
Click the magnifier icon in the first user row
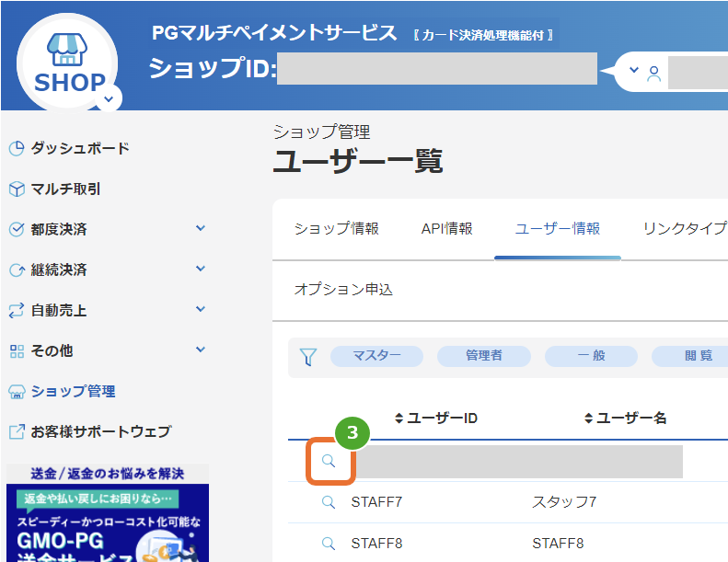coord(329,461)
